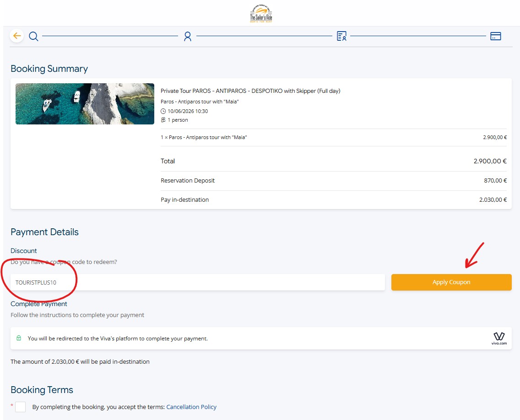The image size is (520, 420).
Task: Open the Cancellation Policy link
Action: click(x=191, y=407)
